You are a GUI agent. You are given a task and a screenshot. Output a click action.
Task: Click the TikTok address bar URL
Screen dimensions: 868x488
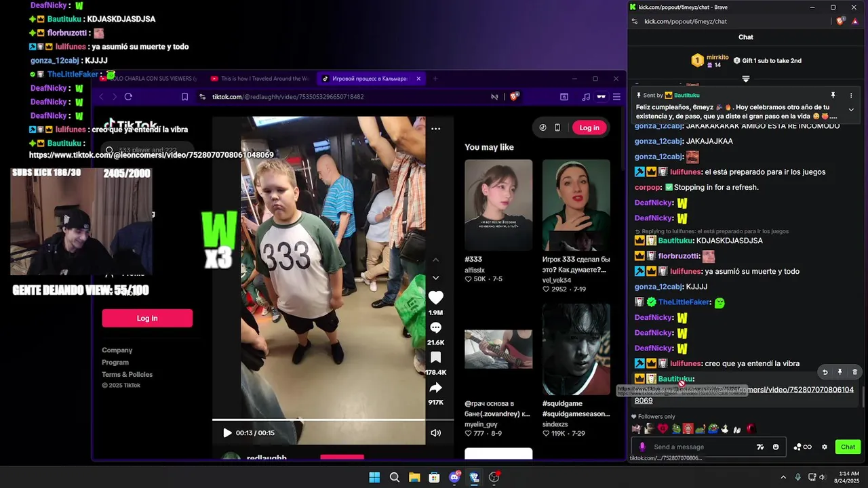pyautogui.click(x=288, y=97)
